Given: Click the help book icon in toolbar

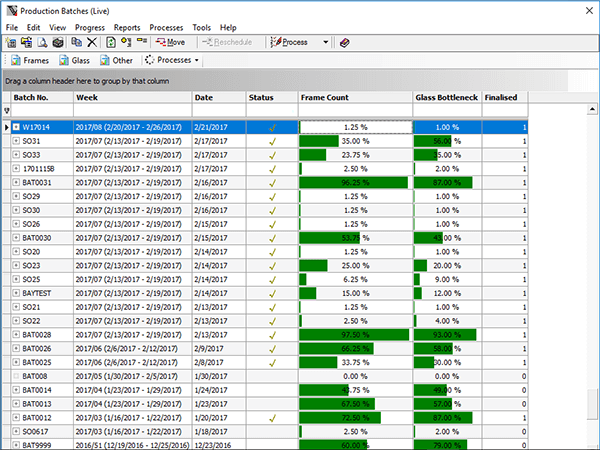Looking at the screenshot, I should coord(345,43).
